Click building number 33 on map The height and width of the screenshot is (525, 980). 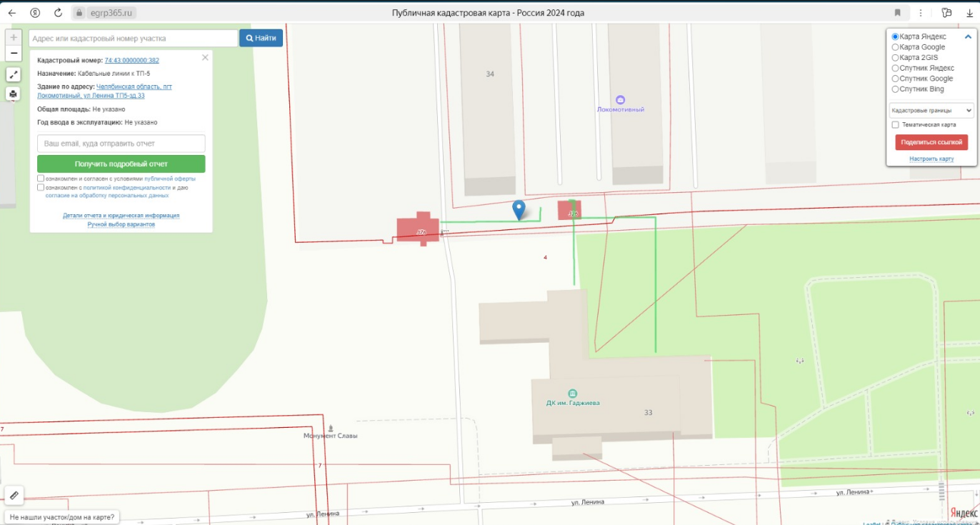coord(648,413)
